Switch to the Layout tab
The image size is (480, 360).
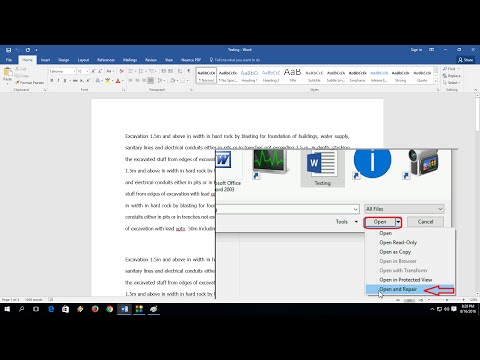[83, 60]
